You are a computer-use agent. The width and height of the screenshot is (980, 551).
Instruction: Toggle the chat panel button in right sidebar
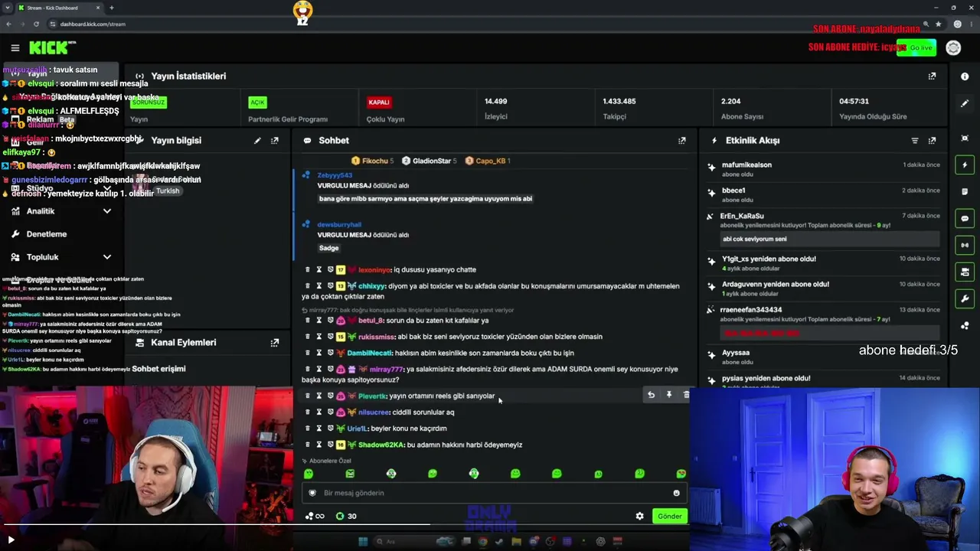965,218
